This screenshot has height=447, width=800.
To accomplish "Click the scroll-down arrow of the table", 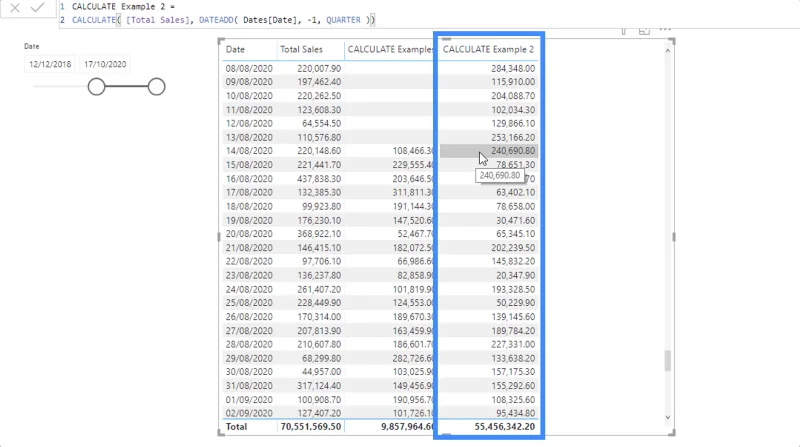I will (667, 417).
